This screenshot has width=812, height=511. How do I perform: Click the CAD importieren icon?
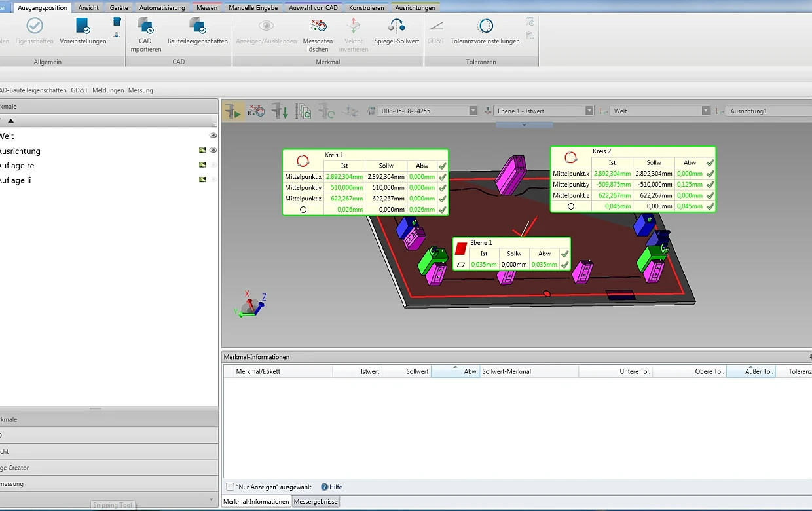pyautogui.click(x=145, y=27)
